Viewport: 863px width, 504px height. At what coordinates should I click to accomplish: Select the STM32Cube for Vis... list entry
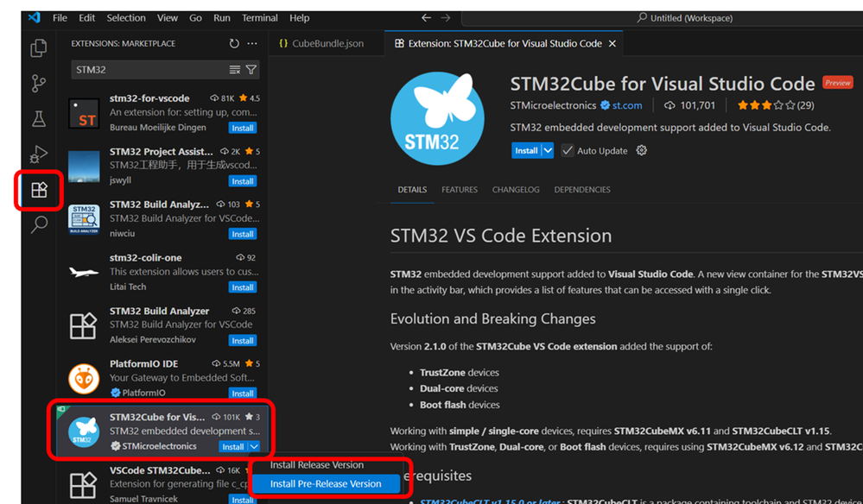[162, 432]
